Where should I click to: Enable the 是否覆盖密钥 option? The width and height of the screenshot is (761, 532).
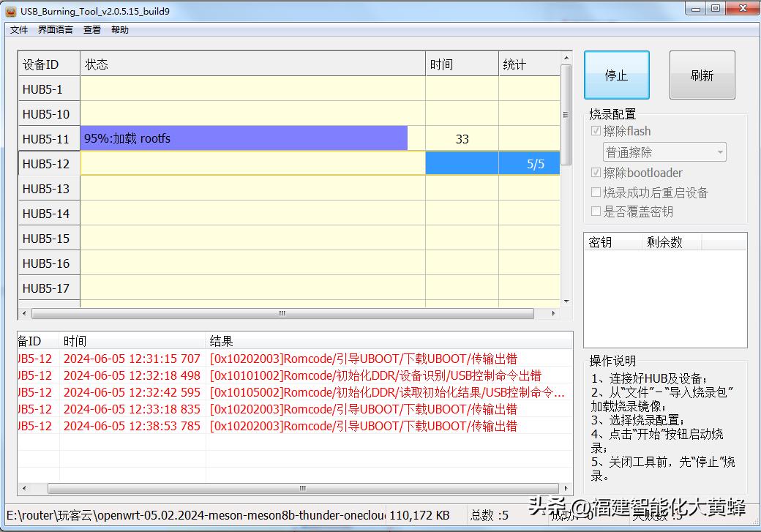click(x=596, y=211)
